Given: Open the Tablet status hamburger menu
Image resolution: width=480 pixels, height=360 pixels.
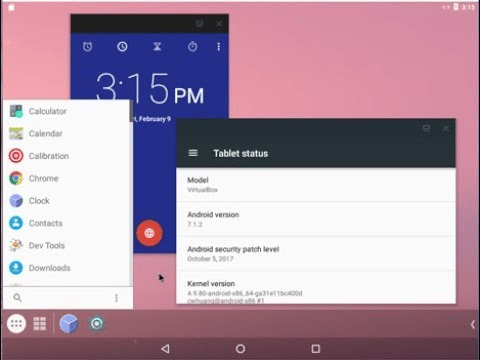Looking at the screenshot, I should click(193, 153).
